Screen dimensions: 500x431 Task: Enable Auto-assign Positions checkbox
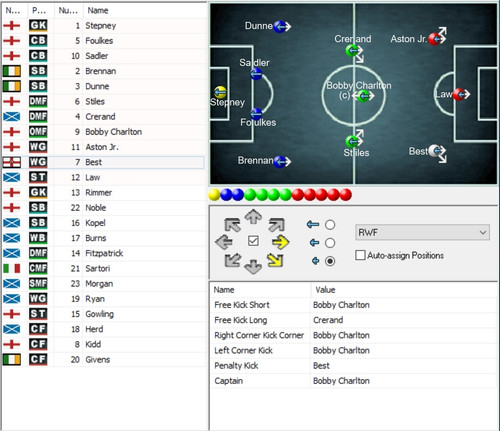pos(360,255)
